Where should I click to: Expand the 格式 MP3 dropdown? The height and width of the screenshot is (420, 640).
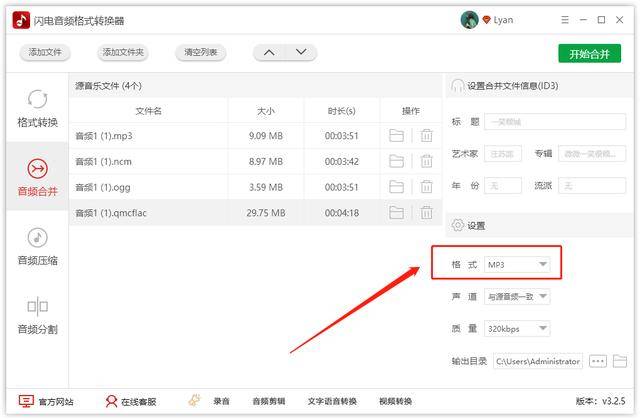(517, 264)
